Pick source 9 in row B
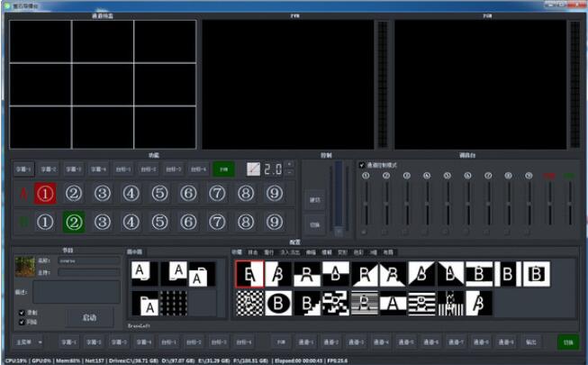The width and height of the screenshot is (588, 365). pos(274,222)
